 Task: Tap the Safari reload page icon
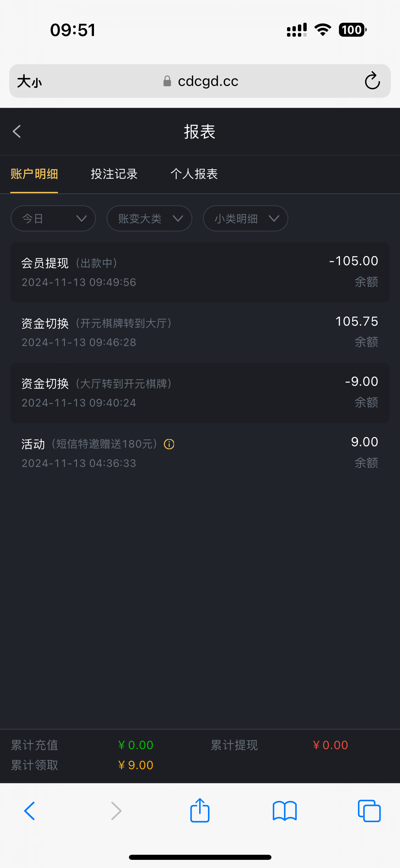[372, 81]
